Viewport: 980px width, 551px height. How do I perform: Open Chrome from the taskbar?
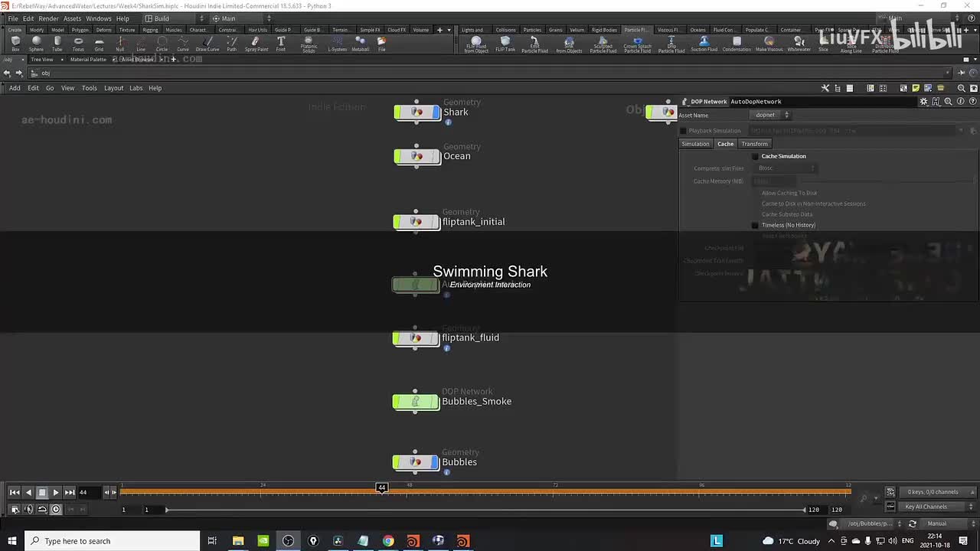click(388, 541)
